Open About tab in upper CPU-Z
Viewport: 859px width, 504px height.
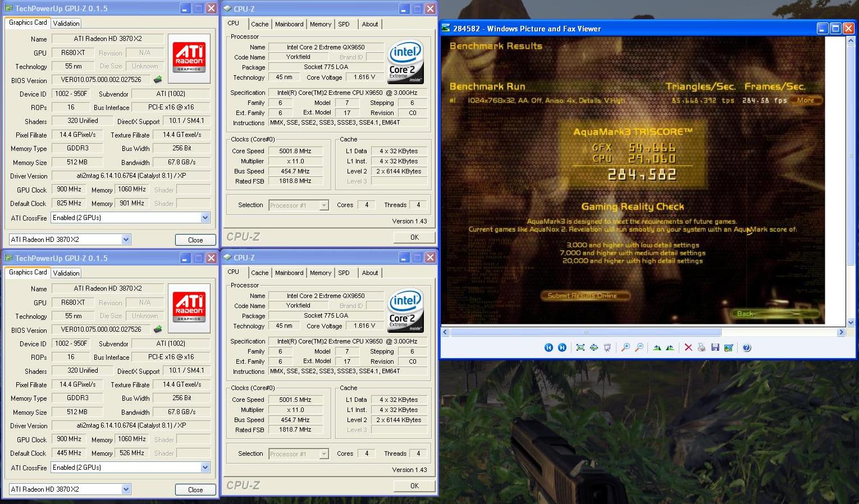(369, 24)
